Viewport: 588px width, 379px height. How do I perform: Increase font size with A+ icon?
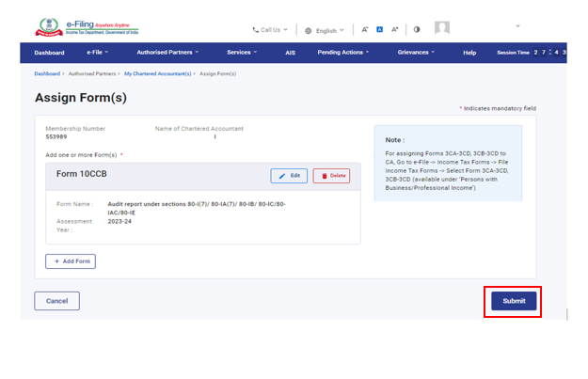(395, 30)
